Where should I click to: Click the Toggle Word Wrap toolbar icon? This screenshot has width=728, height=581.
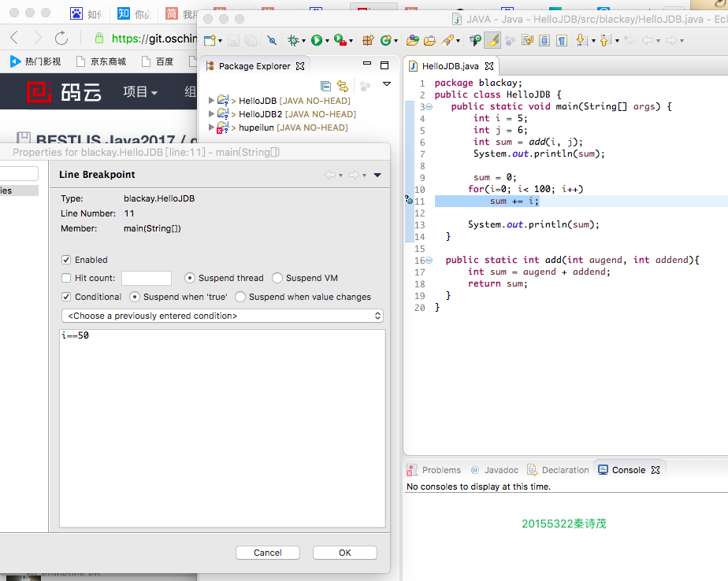[527, 40]
